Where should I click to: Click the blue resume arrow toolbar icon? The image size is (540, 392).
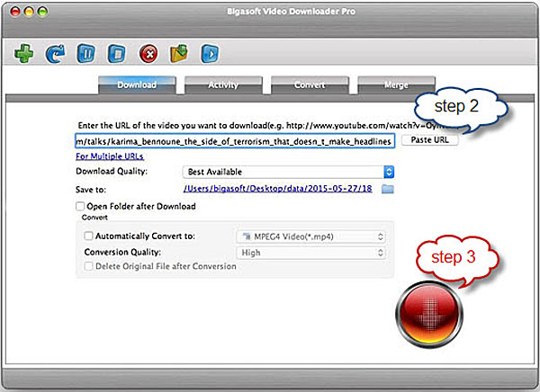click(x=55, y=53)
